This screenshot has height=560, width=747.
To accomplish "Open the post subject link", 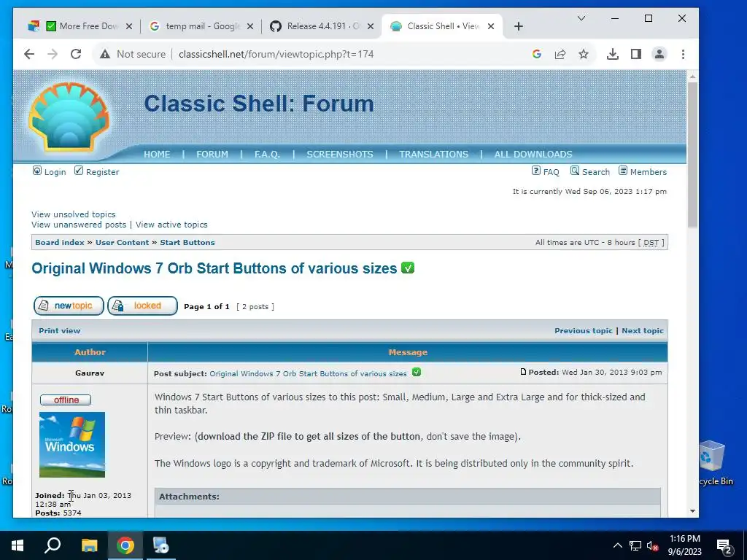I will click(x=309, y=374).
